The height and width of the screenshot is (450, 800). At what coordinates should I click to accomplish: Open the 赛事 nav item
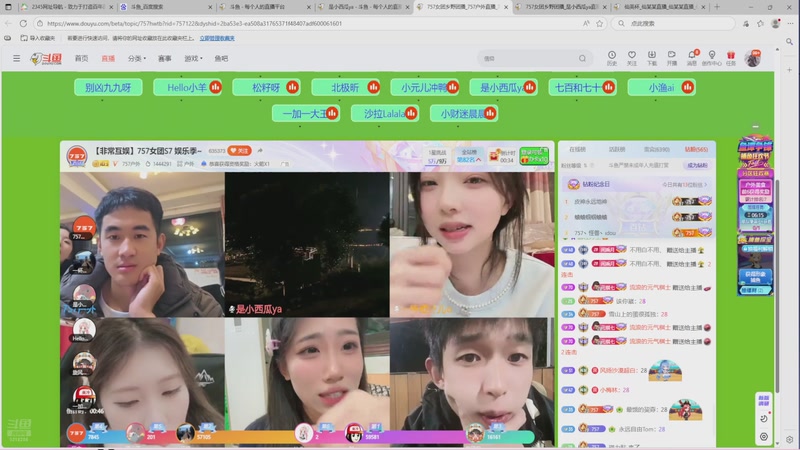(165, 58)
